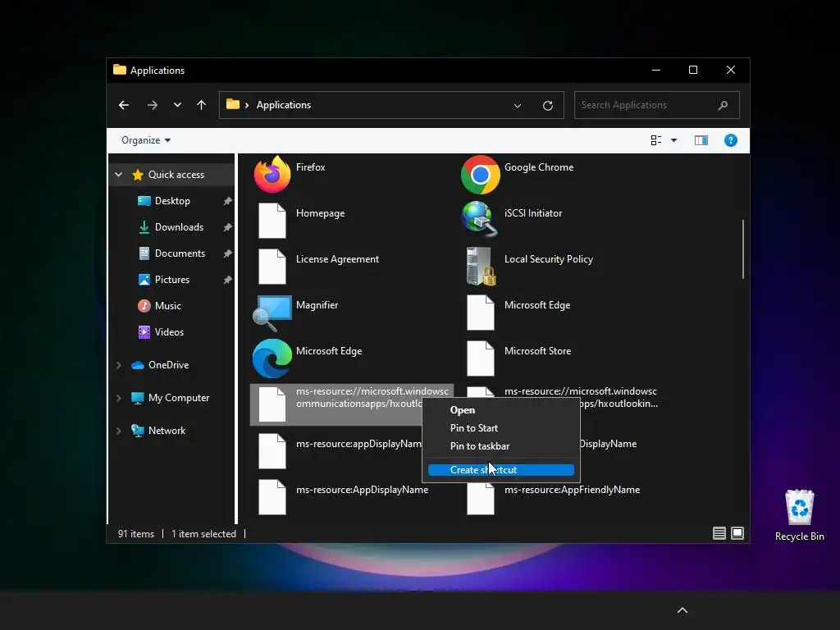840x630 pixels.
Task: Open Documents in Quick access
Action: click(x=180, y=253)
